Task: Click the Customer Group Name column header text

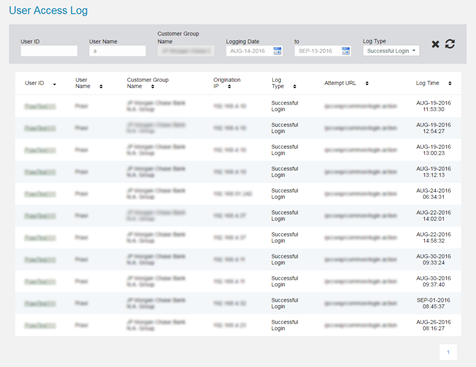Action: (x=148, y=83)
